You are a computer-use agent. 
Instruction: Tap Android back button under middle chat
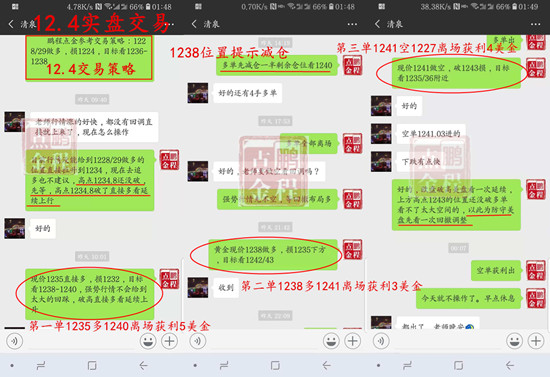(326, 366)
